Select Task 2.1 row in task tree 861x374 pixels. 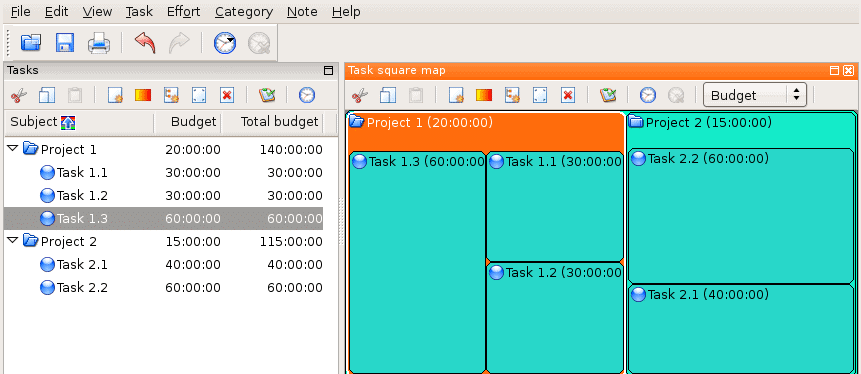(x=164, y=264)
